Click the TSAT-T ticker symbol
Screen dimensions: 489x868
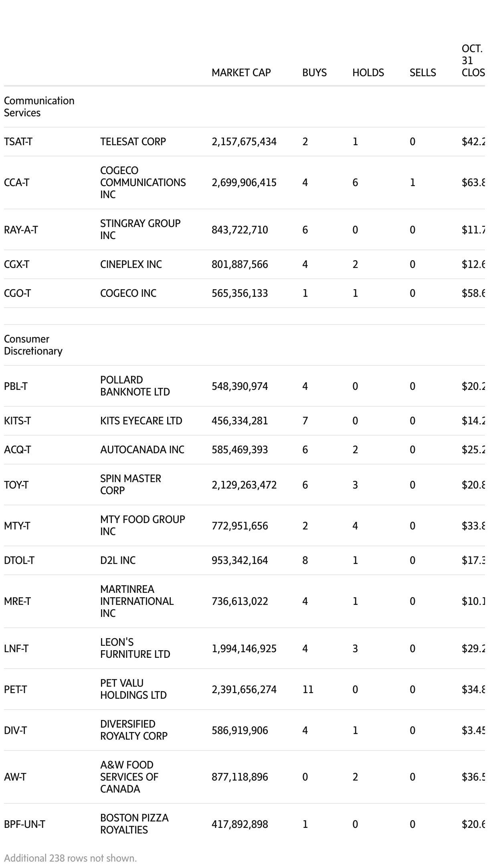click(18, 142)
